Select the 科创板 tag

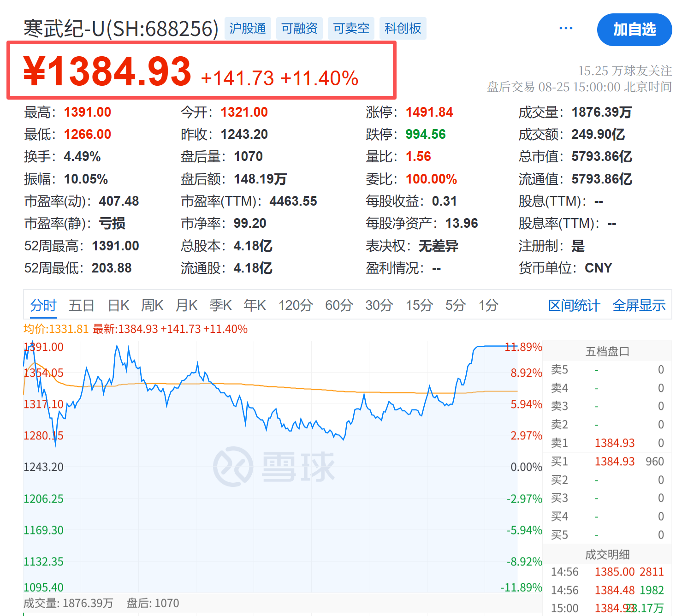coord(403,29)
